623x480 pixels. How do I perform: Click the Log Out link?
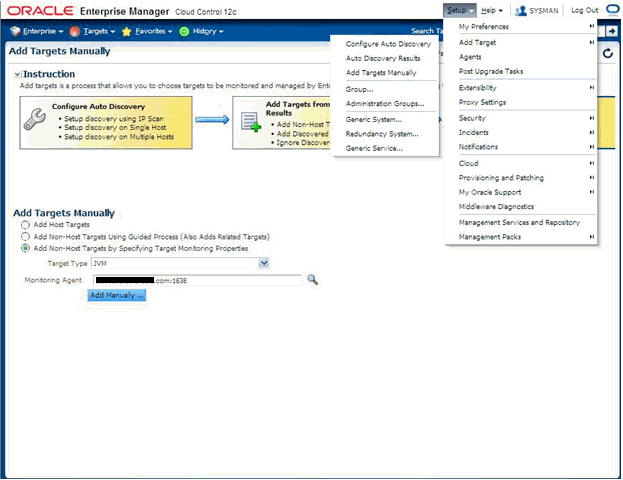(x=584, y=10)
